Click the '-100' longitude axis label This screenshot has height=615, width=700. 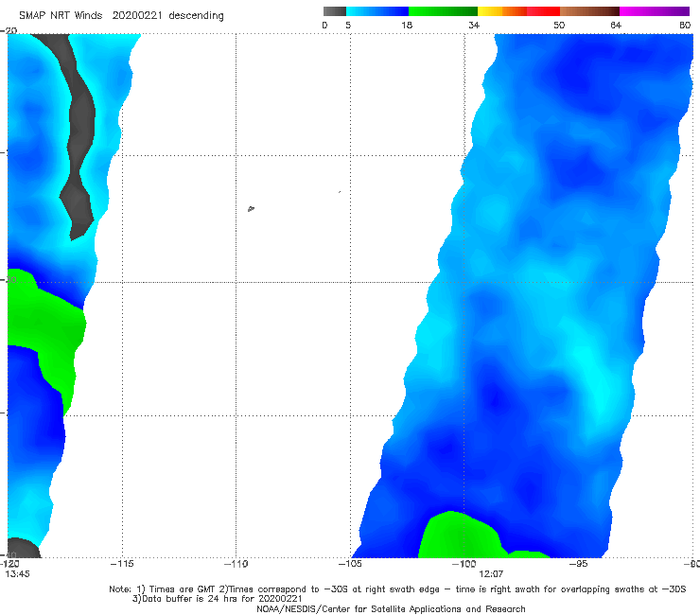[x=464, y=564]
